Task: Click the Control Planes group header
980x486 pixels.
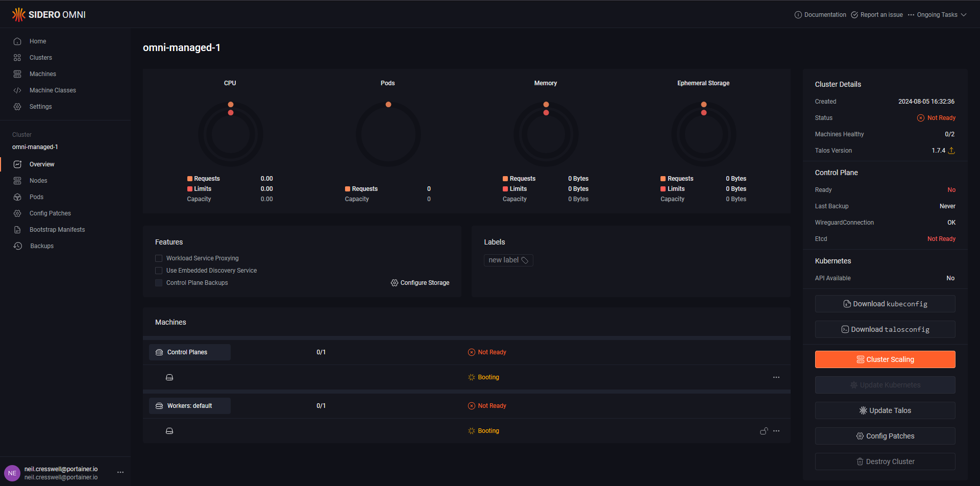Action: pyautogui.click(x=190, y=352)
